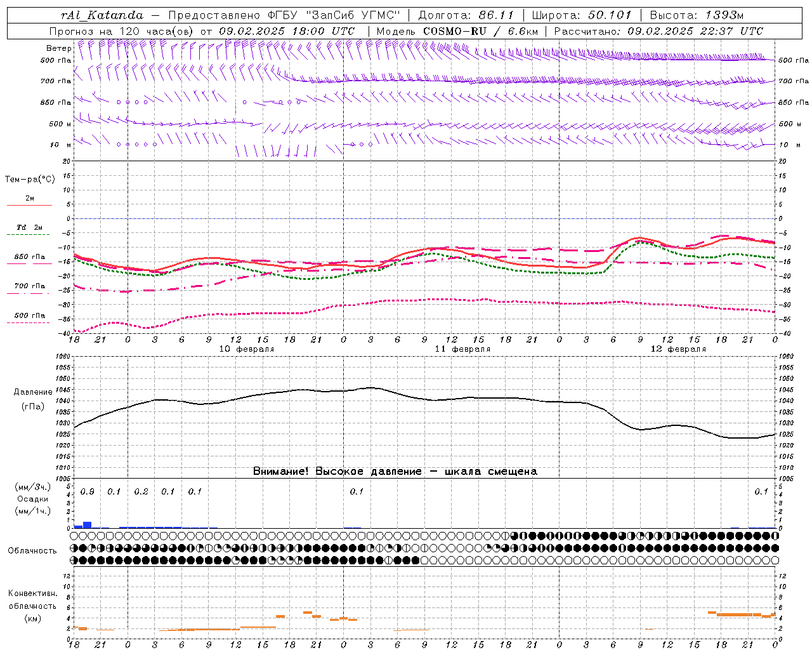Viewport: 812px width, 650px height.
Task: Click the station name rAl_Katanda
Action: tap(102, 15)
